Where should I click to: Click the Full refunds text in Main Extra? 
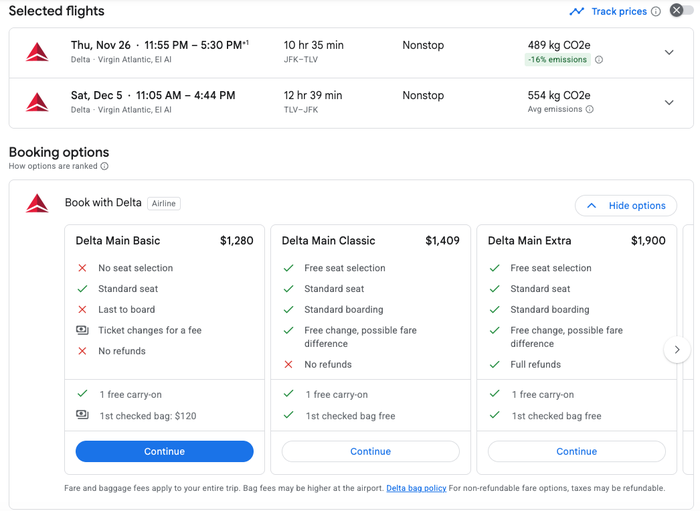click(x=535, y=364)
